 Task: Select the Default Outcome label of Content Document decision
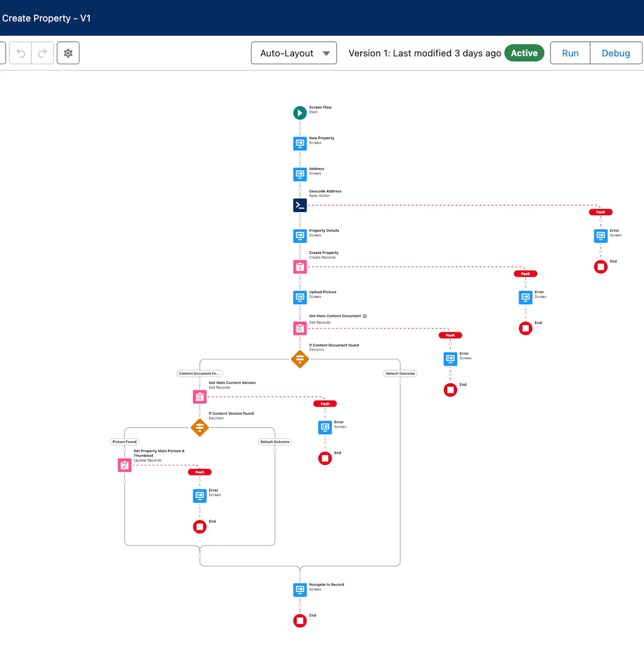[x=400, y=373]
